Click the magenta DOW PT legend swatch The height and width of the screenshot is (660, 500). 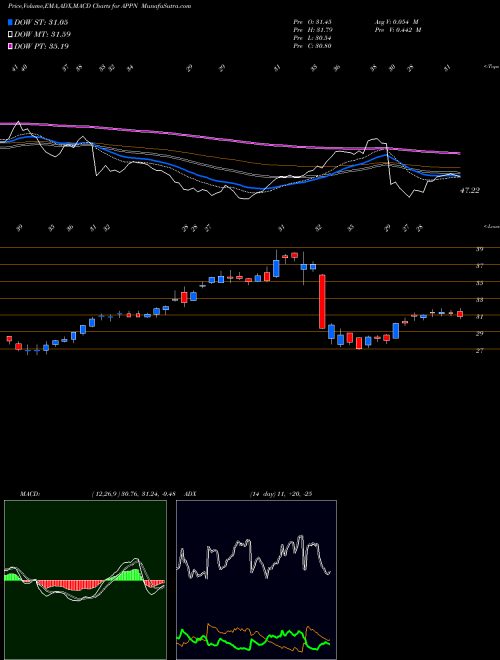click(x=10, y=46)
